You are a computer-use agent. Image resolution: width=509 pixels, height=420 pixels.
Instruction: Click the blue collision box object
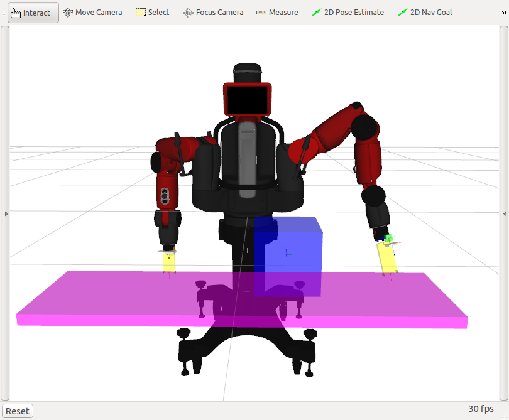288,256
